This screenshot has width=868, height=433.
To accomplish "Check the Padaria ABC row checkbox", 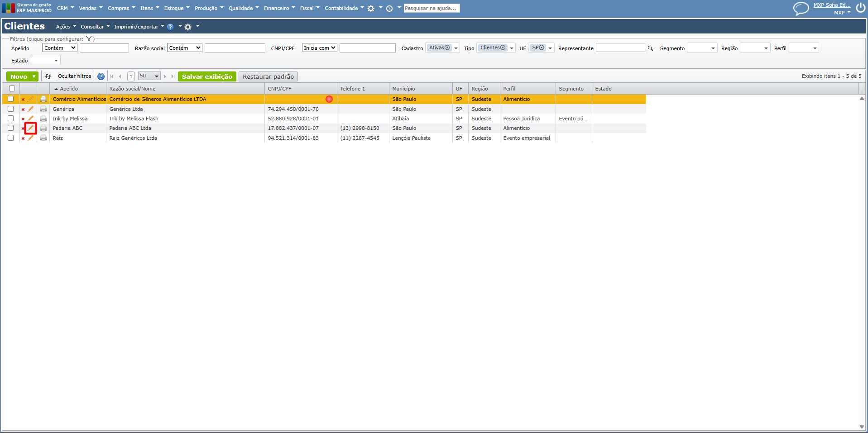I will [x=11, y=128].
